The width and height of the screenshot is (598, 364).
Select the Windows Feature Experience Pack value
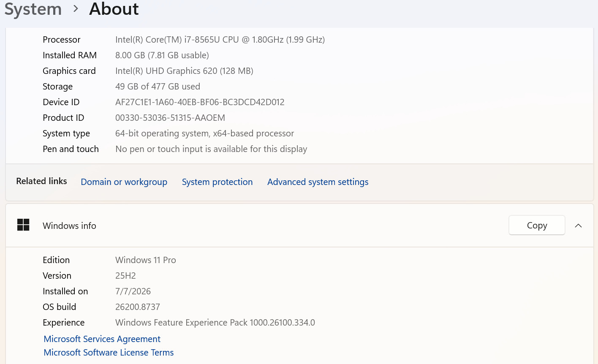pyautogui.click(x=215, y=323)
